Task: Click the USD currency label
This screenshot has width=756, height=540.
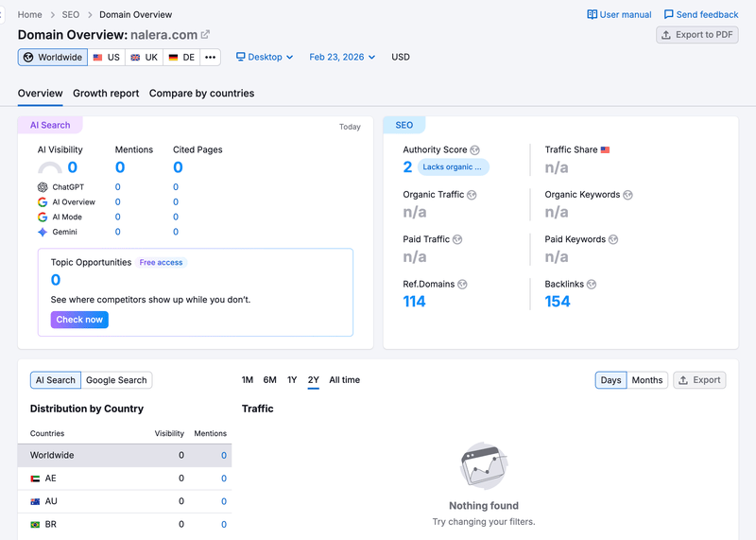Action: [401, 57]
